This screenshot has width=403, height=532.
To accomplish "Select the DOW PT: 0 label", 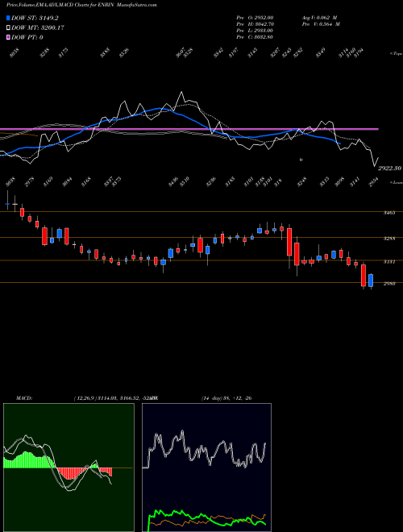I will pyautogui.click(x=27, y=37).
